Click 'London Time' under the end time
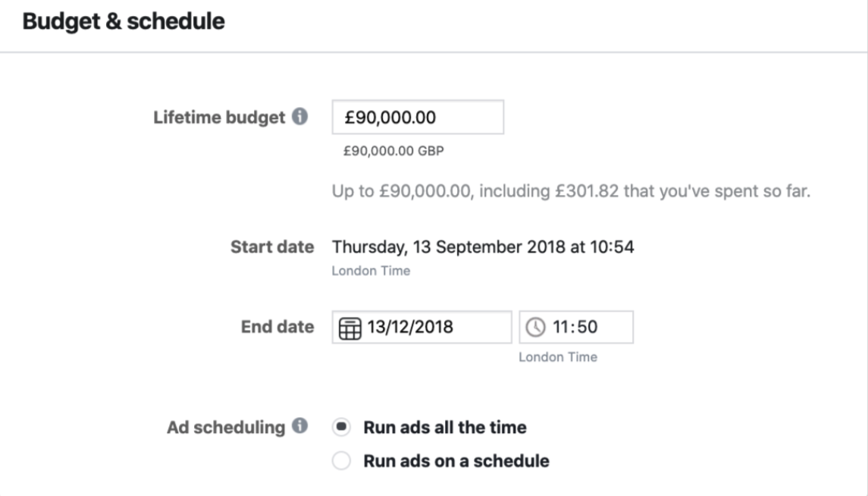The height and width of the screenshot is (496, 868). [557, 357]
